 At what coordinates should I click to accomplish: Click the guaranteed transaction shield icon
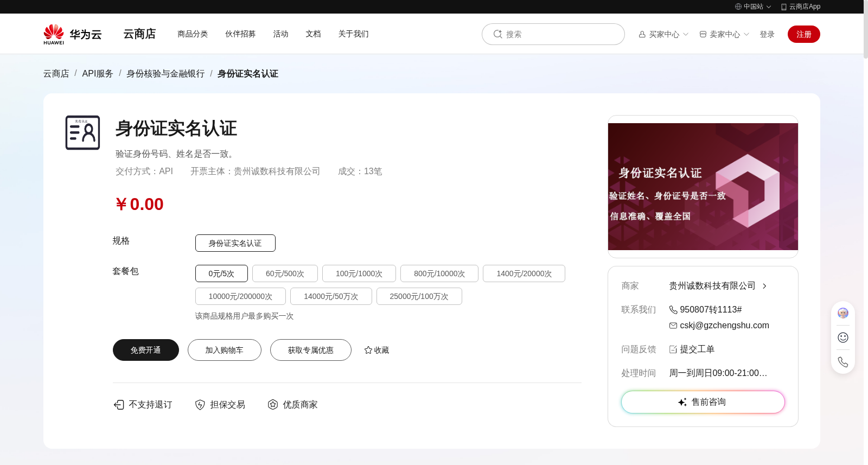pos(200,405)
